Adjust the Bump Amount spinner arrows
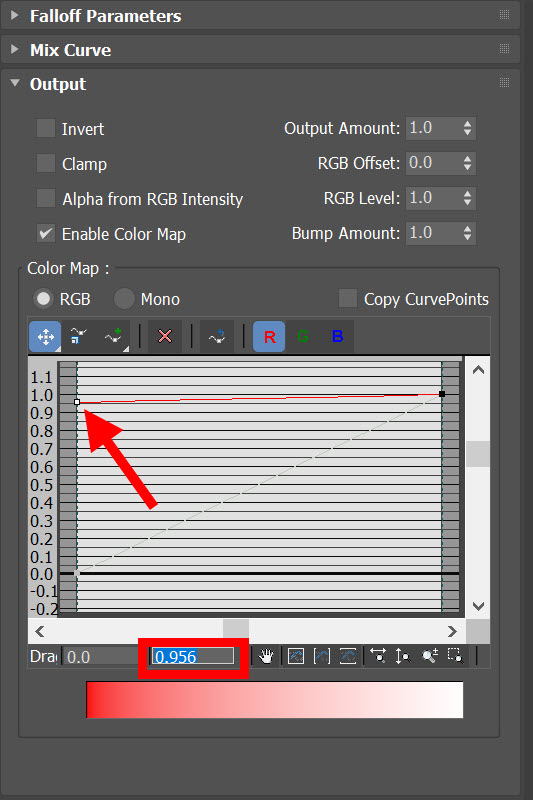533x800 pixels. [467, 233]
